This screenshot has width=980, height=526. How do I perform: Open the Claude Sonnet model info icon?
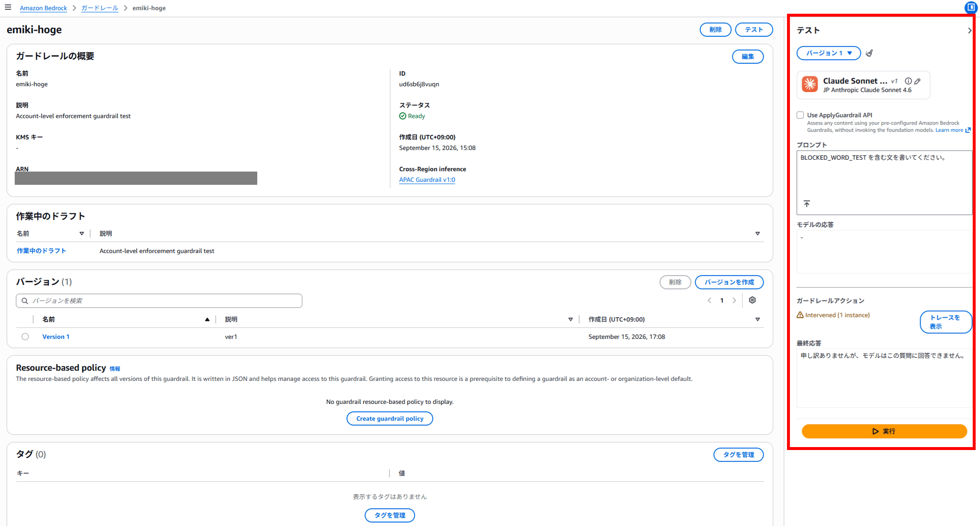click(908, 81)
